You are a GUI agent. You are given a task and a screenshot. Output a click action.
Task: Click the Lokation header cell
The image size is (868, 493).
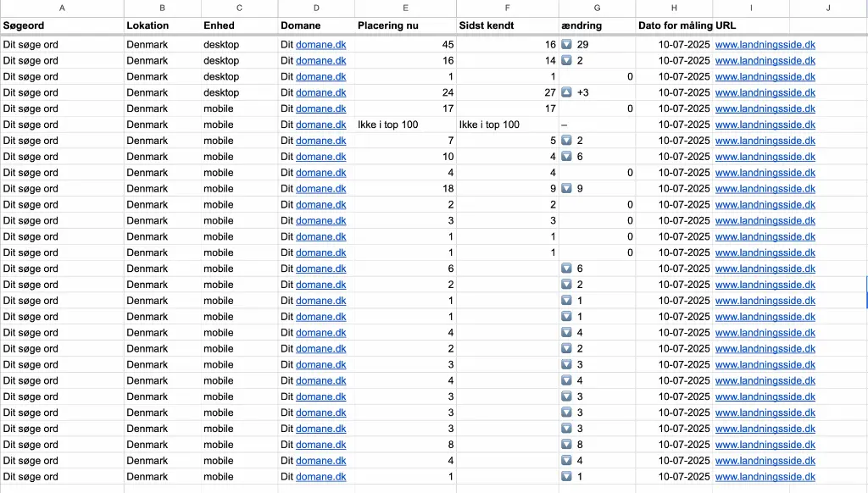tap(162, 25)
